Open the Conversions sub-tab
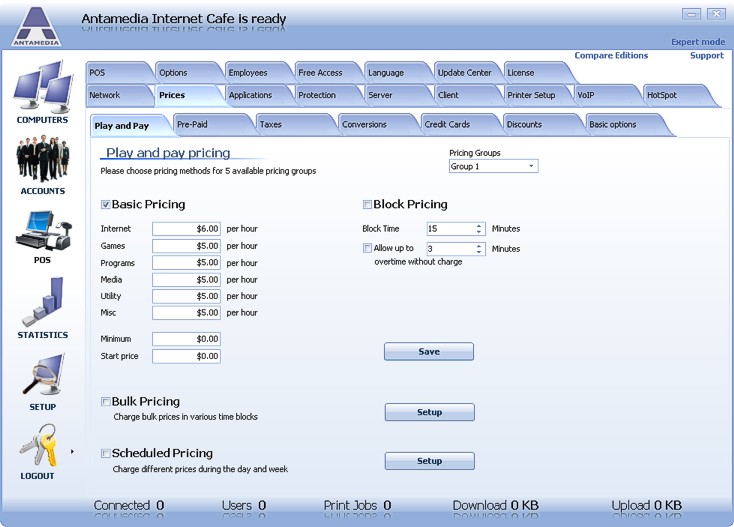The image size is (734, 527). (x=377, y=124)
